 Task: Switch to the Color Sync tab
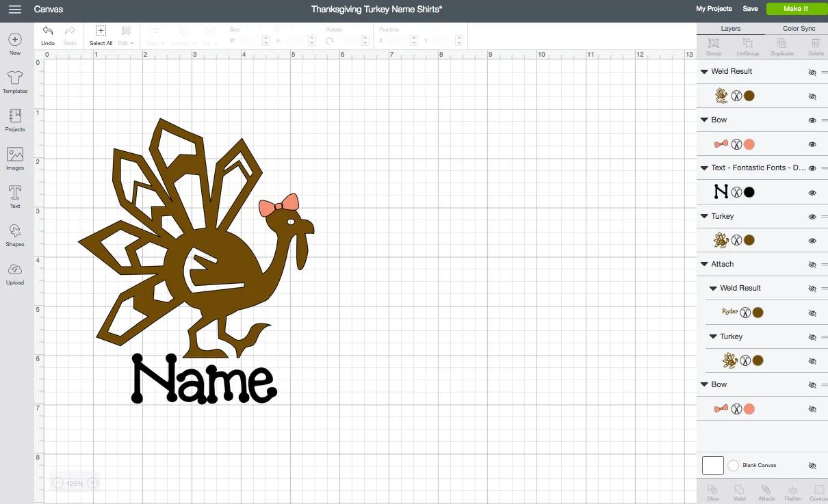click(799, 29)
